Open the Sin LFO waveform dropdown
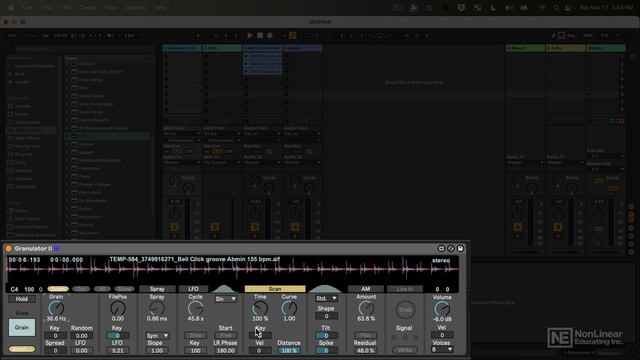 225,299
